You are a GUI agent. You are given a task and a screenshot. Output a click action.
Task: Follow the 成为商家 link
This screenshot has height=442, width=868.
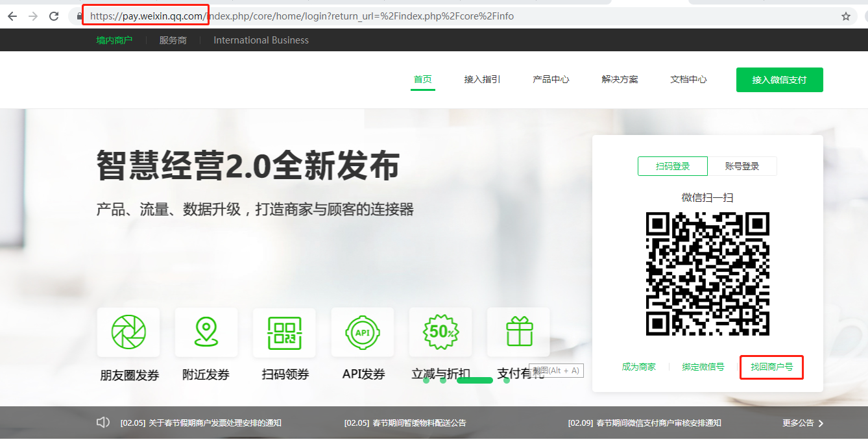tap(638, 367)
